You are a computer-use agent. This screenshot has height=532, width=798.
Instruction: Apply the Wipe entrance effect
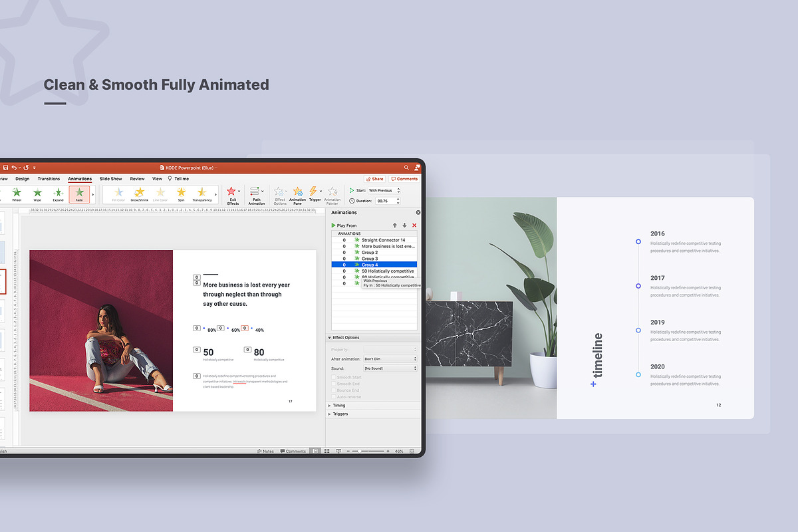point(37,194)
